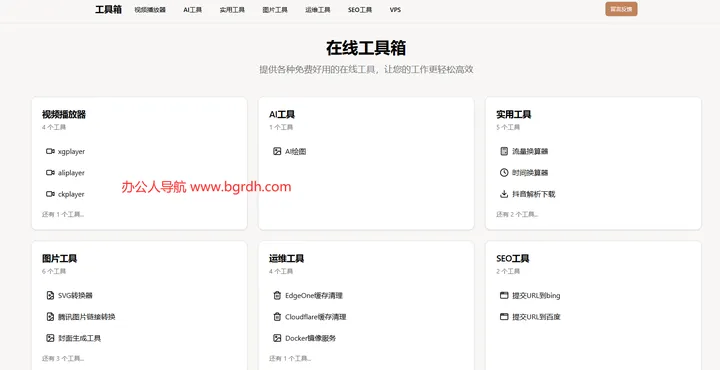The height and width of the screenshot is (370, 720).
Task: Click '还有 3 个工具...' in 图片工具 card
Action: pos(63,359)
